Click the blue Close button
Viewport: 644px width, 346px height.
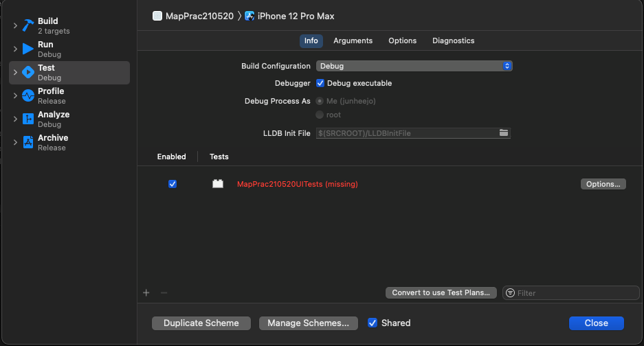[x=597, y=323]
